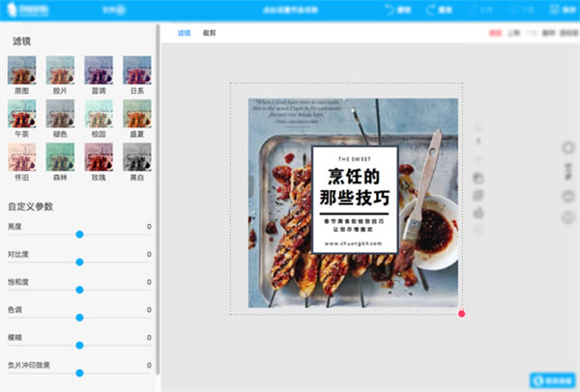Click the blue help button in the corner
Image resolution: width=580 pixels, height=392 pixels.
click(553, 380)
